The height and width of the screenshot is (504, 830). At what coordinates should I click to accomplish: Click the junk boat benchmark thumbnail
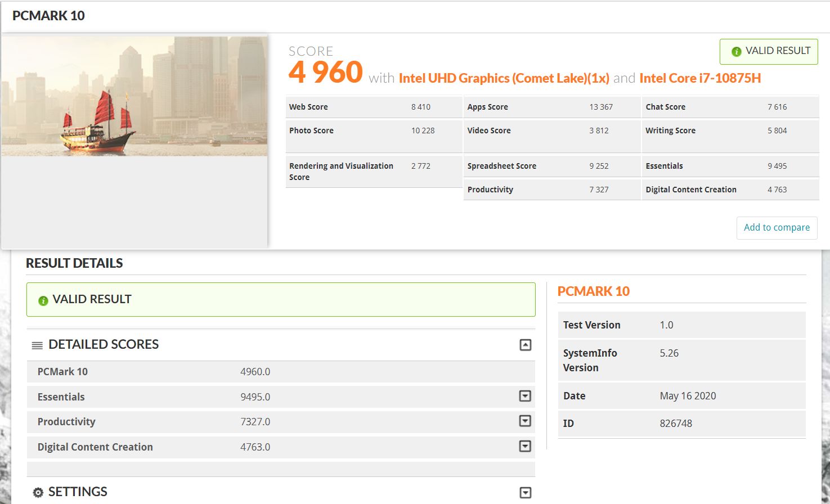[x=134, y=96]
